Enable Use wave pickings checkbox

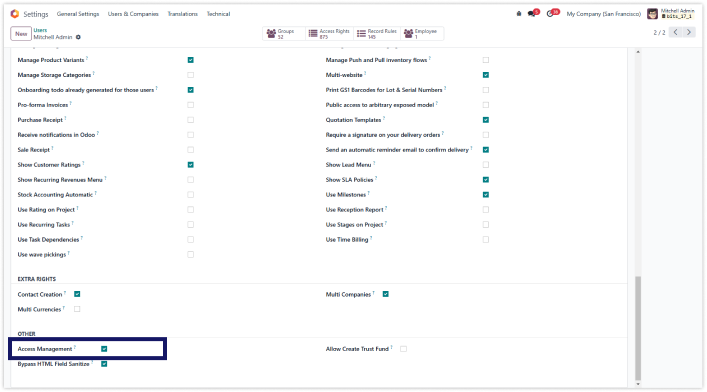tap(191, 254)
